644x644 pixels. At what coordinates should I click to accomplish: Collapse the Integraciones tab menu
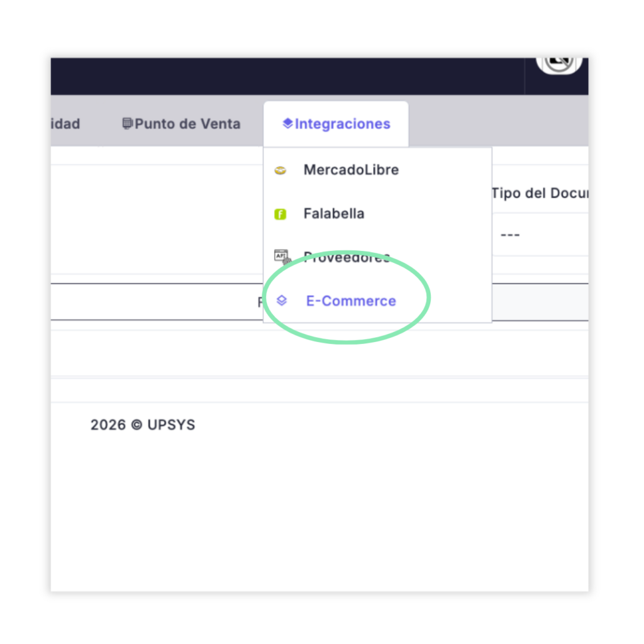pos(336,124)
